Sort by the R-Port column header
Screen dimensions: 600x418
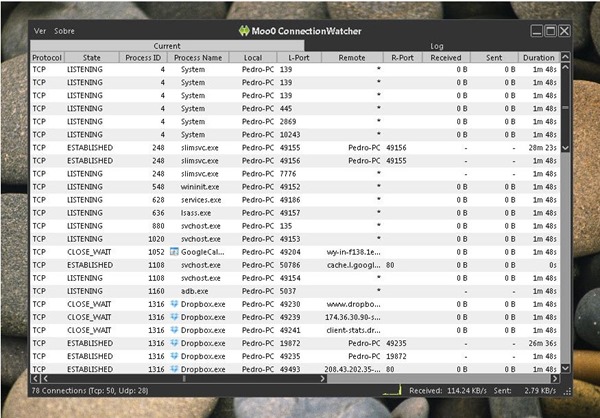pyautogui.click(x=403, y=57)
